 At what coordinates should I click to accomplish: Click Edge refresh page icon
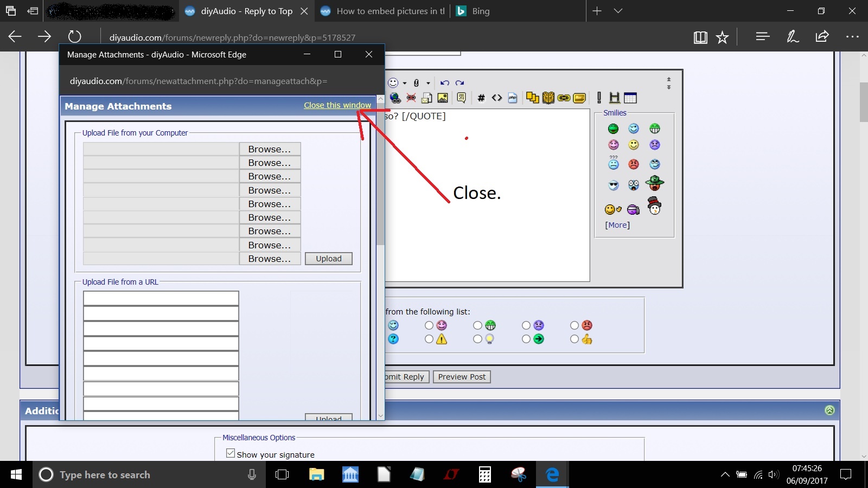(x=74, y=36)
